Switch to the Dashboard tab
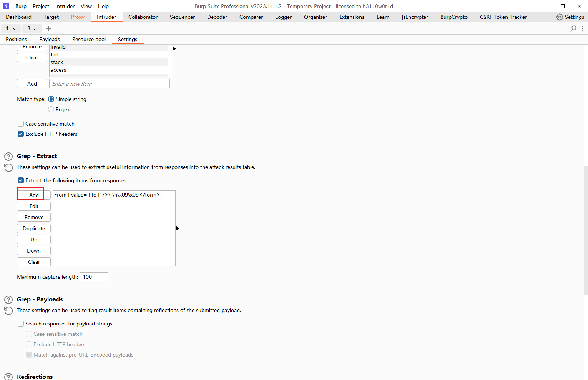The width and height of the screenshot is (588, 380). (19, 17)
